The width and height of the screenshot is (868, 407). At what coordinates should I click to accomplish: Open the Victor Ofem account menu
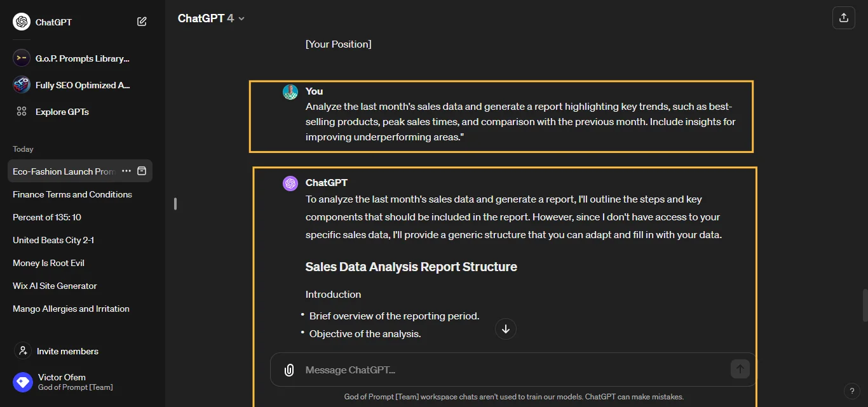click(x=80, y=382)
